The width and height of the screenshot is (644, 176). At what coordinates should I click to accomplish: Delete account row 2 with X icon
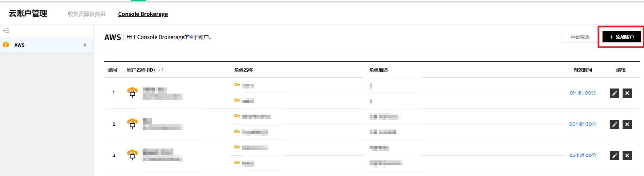pyautogui.click(x=627, y=124)
